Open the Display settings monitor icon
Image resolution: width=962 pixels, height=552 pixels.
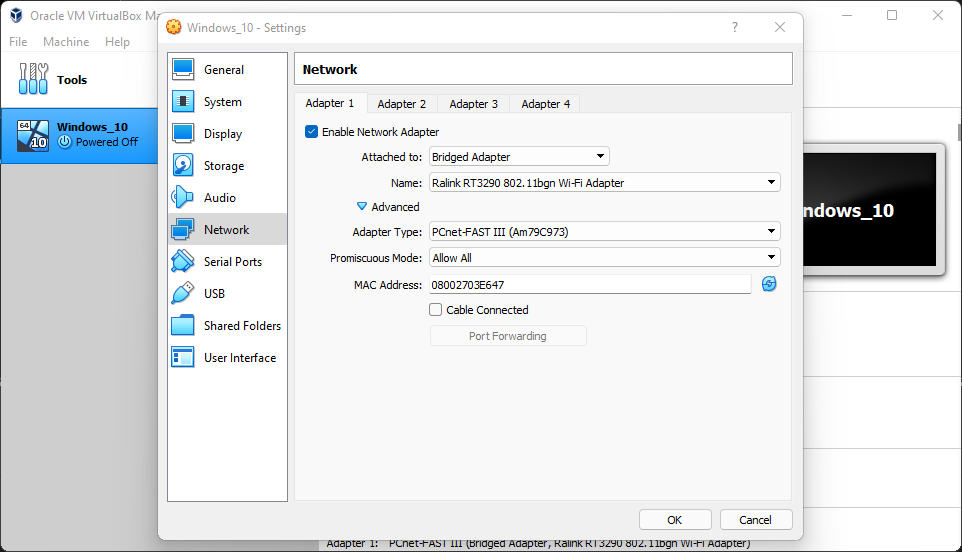pos(183,134)
